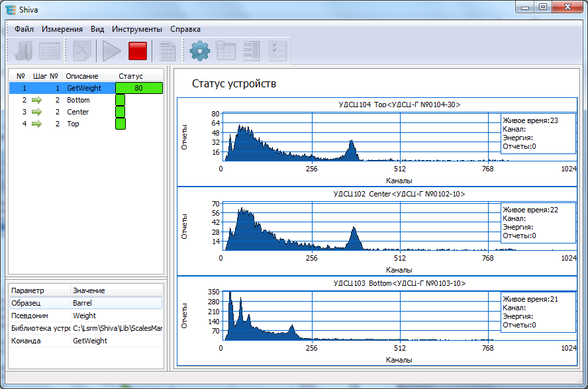Viewport: 588px width, 389px height.
Task: Open the Файл menu
Action: click(24, 29)
